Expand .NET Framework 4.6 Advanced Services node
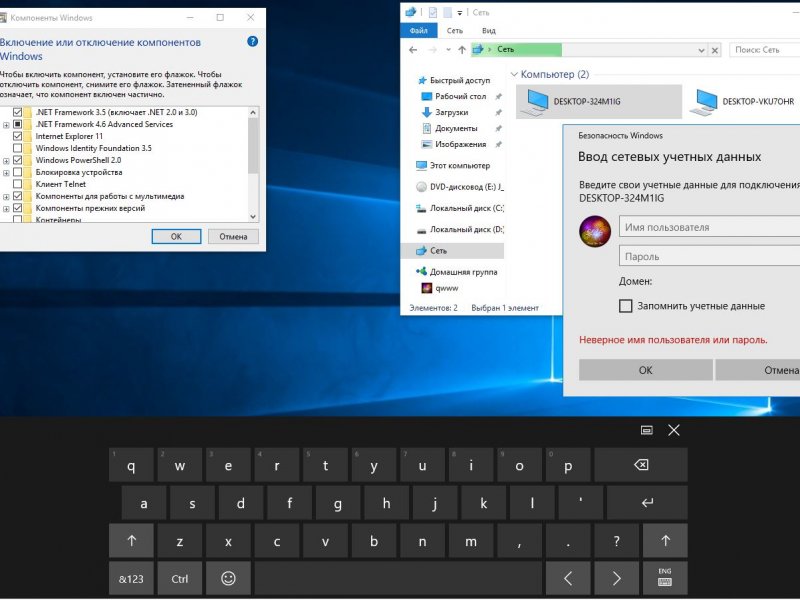Image resolution: width=800 pixels, height=600 pixels. point(6,124)
